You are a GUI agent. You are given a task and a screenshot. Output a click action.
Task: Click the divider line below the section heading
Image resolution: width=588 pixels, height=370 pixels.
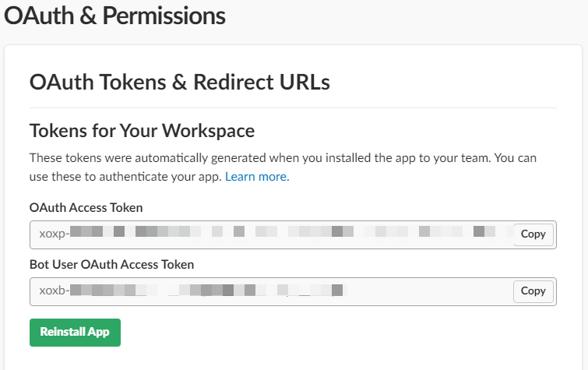[x=292, y=107]
